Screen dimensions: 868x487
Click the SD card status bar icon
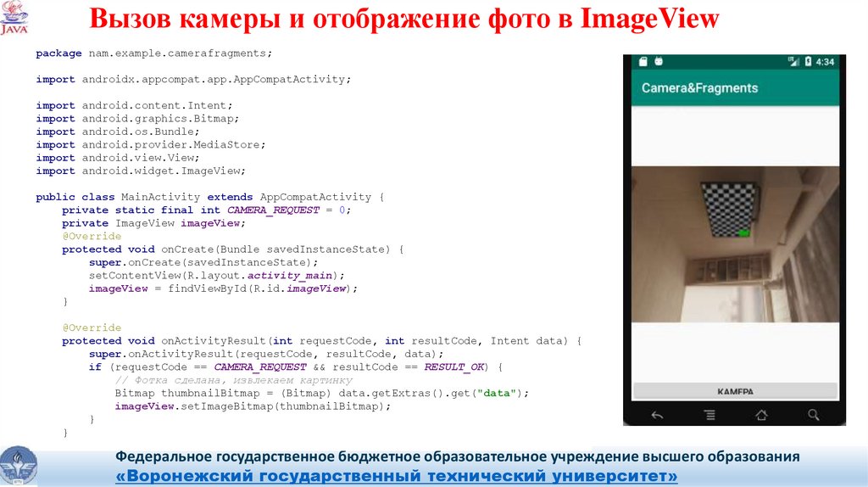coord(643,62)
